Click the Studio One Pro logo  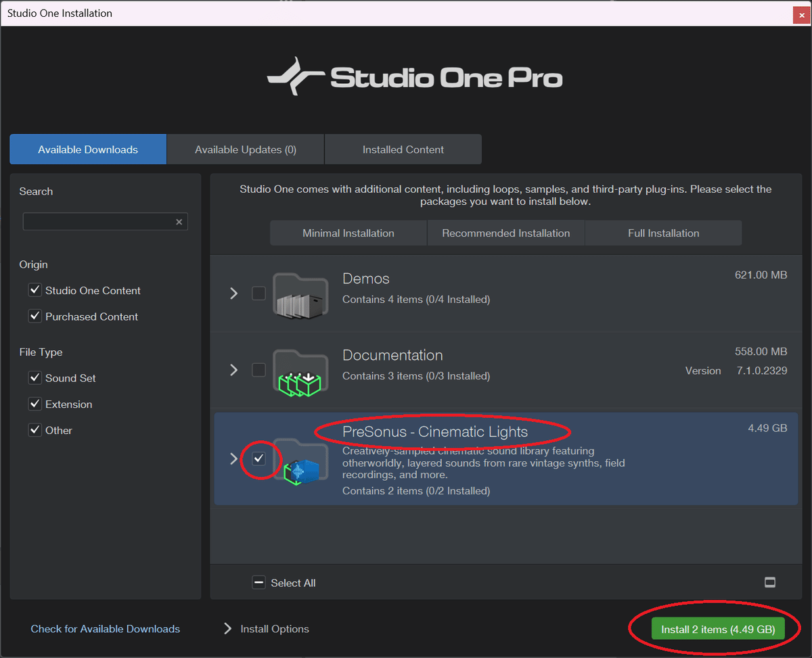(415, 77)
